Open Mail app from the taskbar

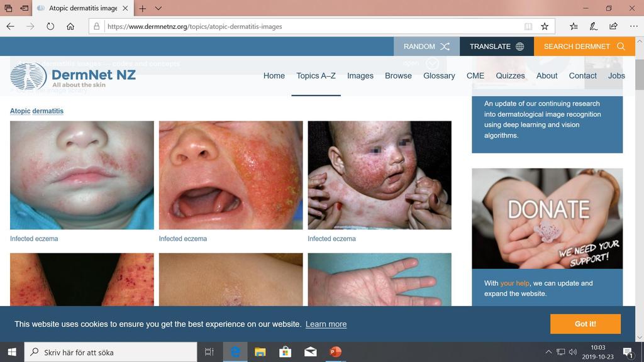[310, 352]
